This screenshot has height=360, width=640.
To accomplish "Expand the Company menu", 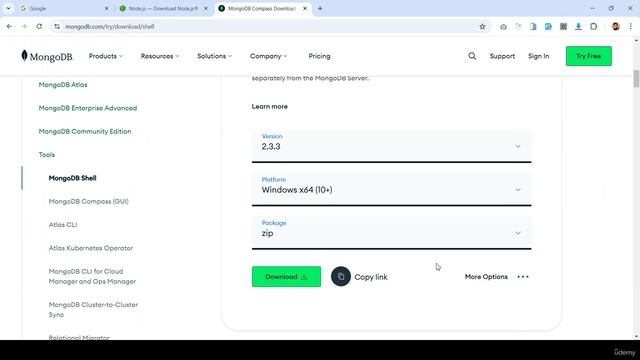I will [x=268, y=56].
